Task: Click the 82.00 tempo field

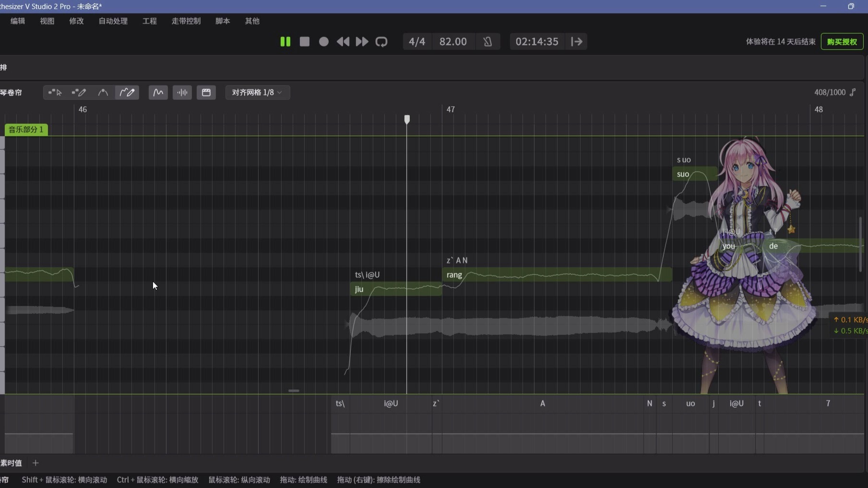Action: click(x=453, y=42)
